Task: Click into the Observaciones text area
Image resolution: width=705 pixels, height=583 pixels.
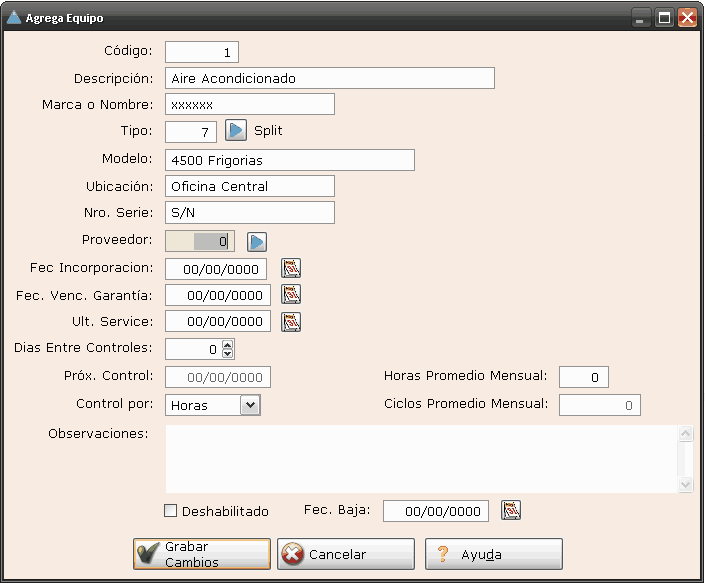Action: pyautogui.click(x=420, y=459)
